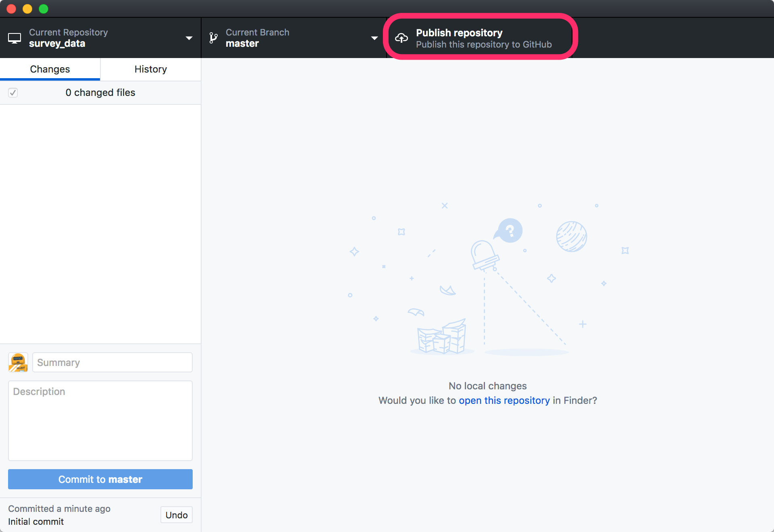Click the '0 changed files' label
This screenshot has width=774, height=532.
[100, 93]
